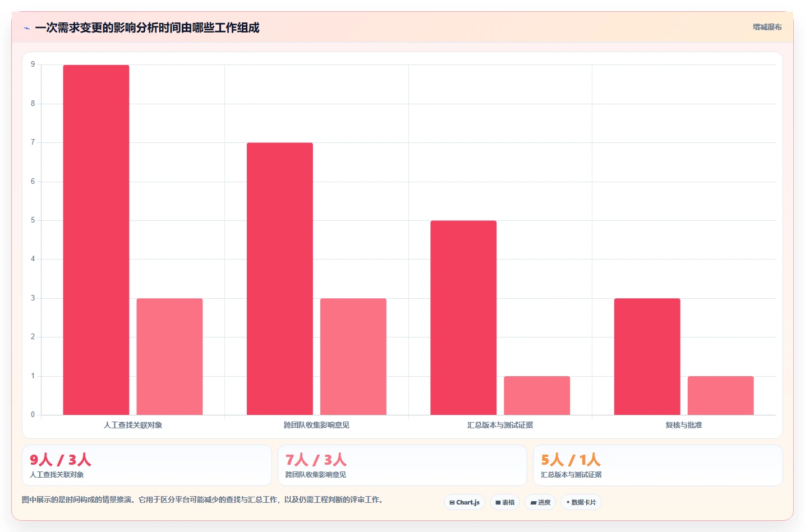Screen dimensions: 805x532
Task: Click the y-axis tick label 5
Action: pos(33,220)
